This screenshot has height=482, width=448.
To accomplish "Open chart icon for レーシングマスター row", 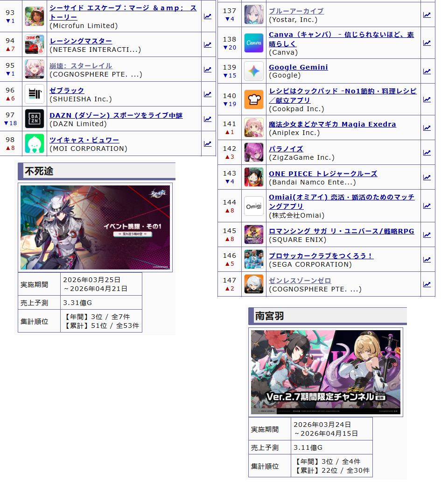I will coord(208,45).
